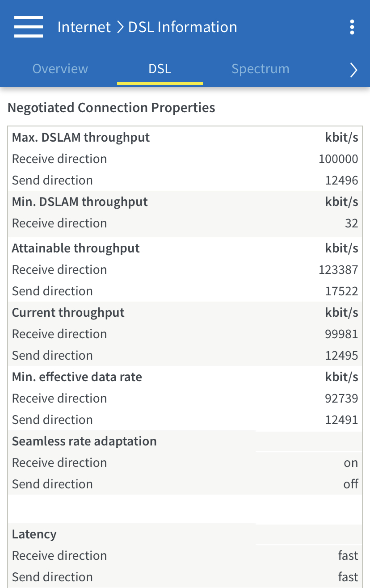
Task: Click the Seamless rate adaptation section label
Action: [84, 441]
